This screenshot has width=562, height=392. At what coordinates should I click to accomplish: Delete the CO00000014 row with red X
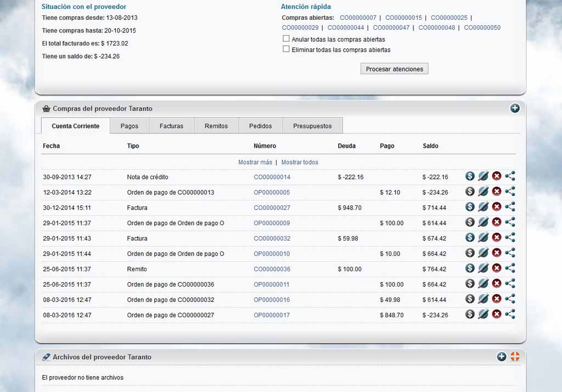[x=496, y=176]
